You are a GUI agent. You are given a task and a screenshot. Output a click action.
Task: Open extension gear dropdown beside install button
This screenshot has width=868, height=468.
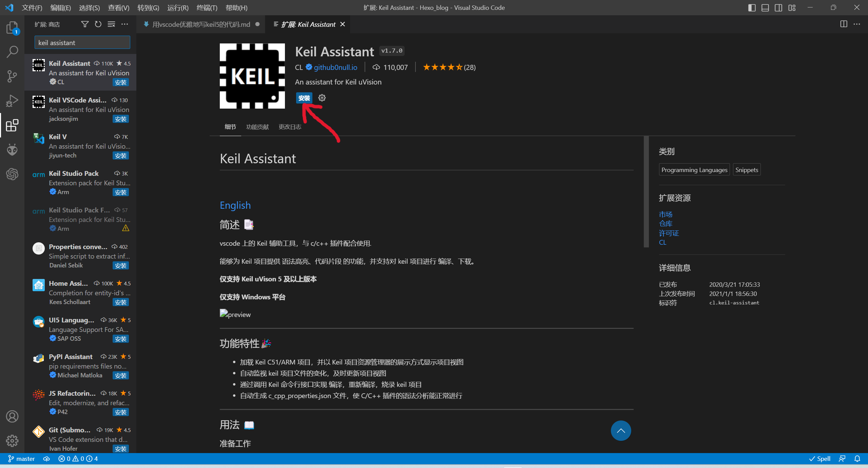click(322, 98)
